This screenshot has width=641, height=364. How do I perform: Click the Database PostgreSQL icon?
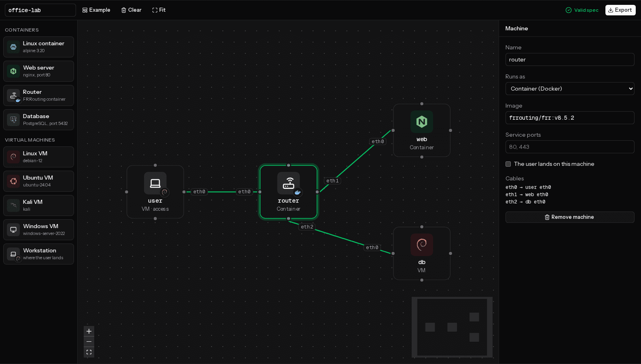(x=13, y=120)
